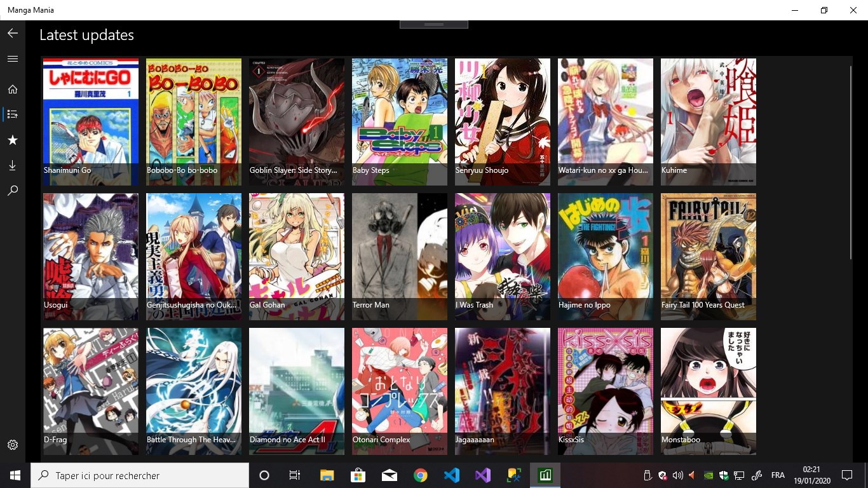Select the Latest updates list icon
868x488 pixels.
coord(12,114)
